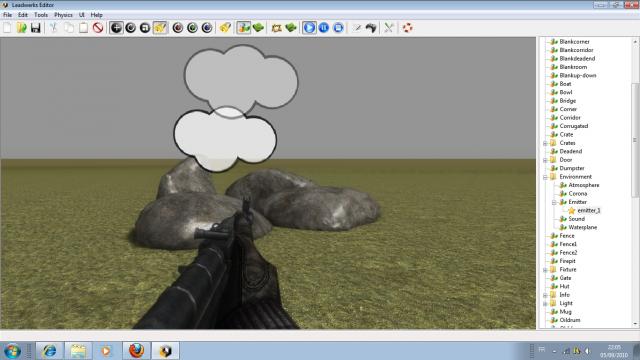640x360 pixels.
Task: Click the Cut scissors icon
Action: point(53,28)
